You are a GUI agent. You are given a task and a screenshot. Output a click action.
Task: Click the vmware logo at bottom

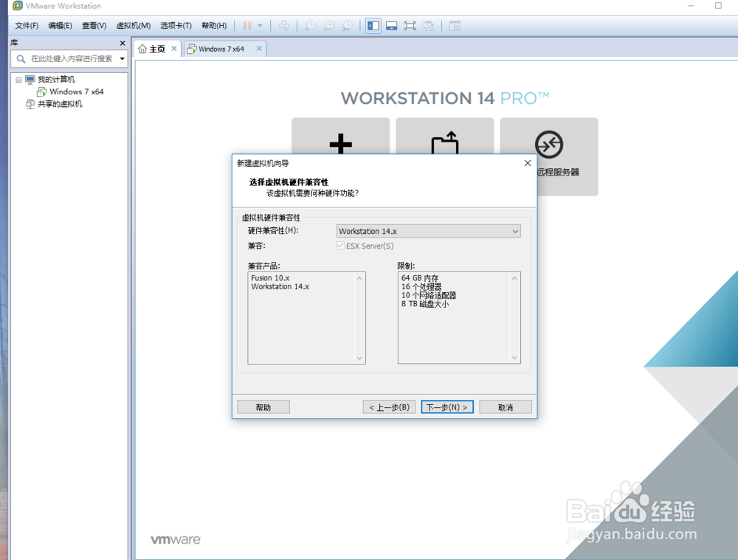[x=176, y=539]
